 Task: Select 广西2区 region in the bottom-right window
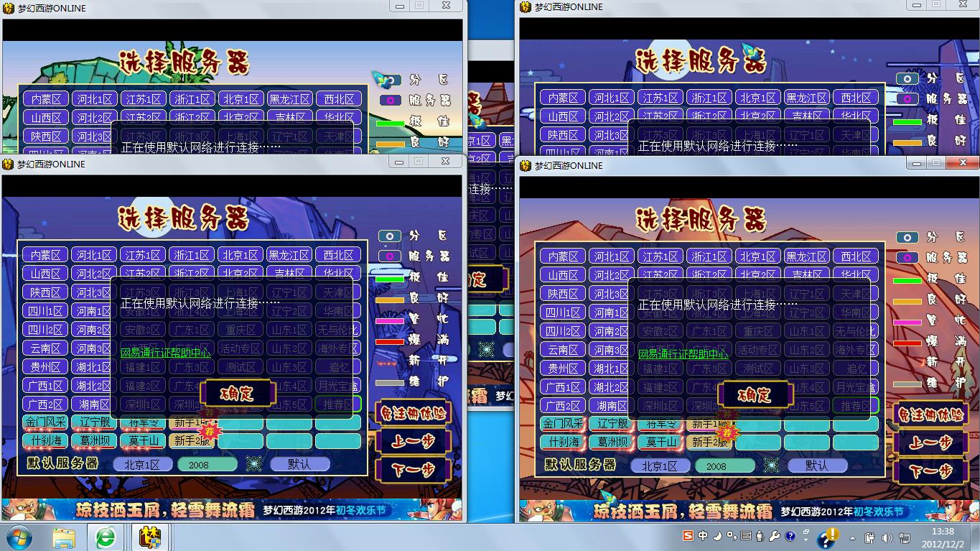coord(563,406)
